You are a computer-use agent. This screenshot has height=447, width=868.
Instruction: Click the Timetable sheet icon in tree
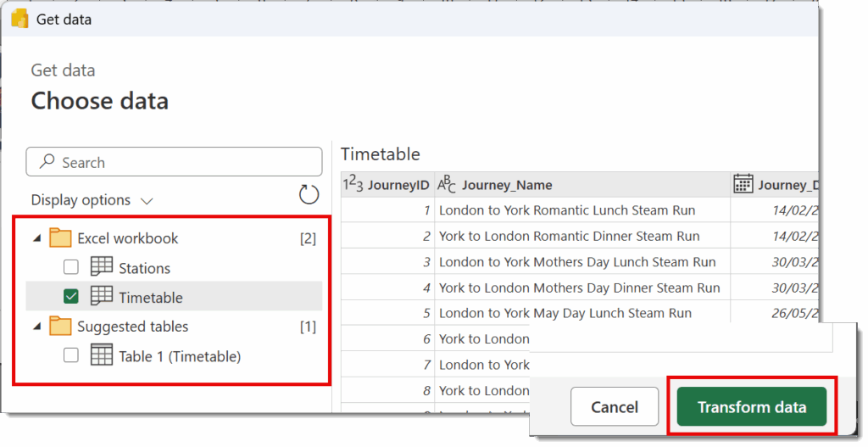click(x=102, y=296)
